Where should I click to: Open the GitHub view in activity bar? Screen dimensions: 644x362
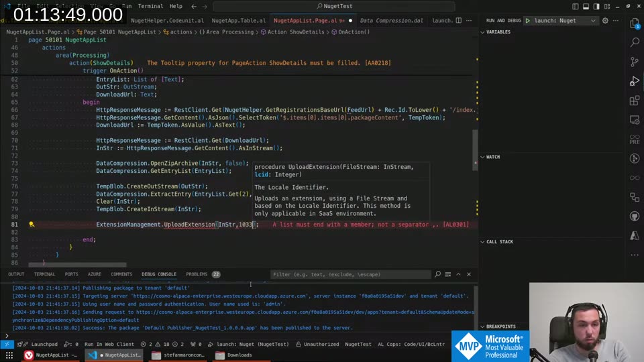(x=635, y=217)
